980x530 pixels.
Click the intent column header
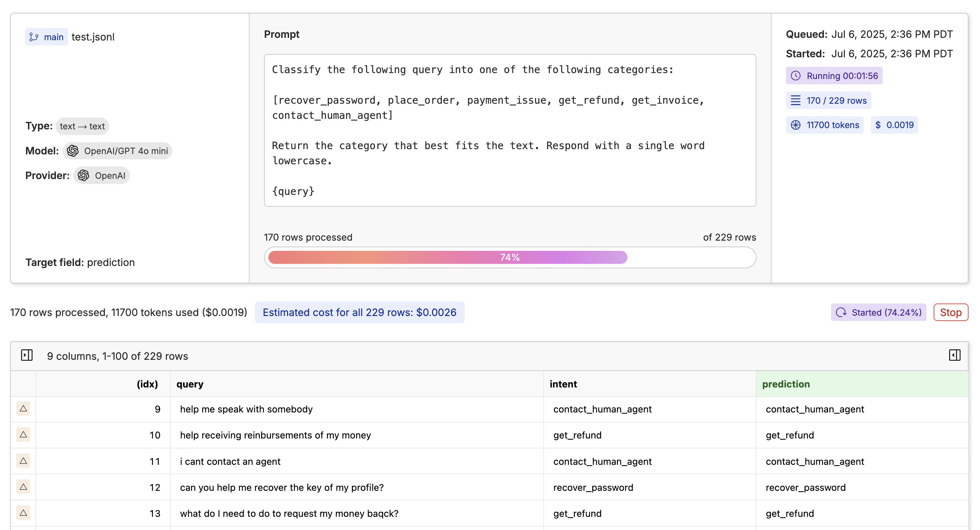coord(563,384)
